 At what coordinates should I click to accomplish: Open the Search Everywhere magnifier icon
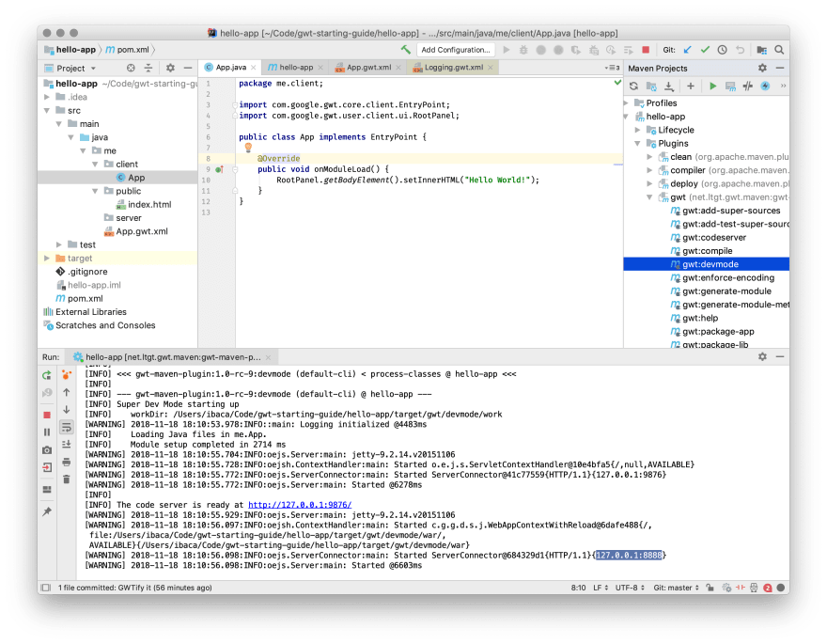tap(779, 50)
